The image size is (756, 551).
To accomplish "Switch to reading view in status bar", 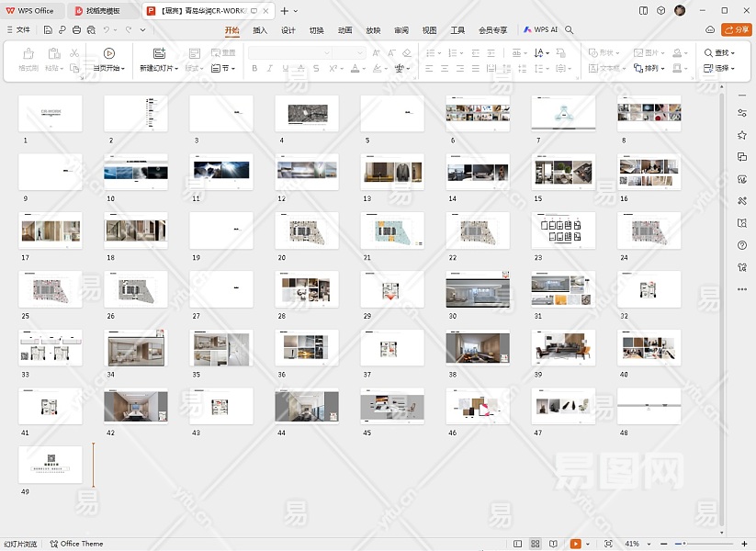I will point(554,544).
